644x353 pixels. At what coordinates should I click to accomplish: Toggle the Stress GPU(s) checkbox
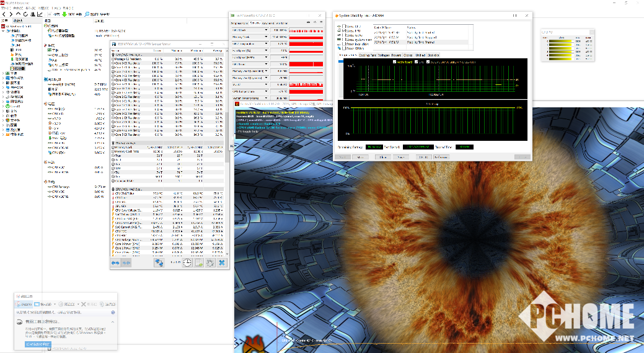(x=344, y=48)
